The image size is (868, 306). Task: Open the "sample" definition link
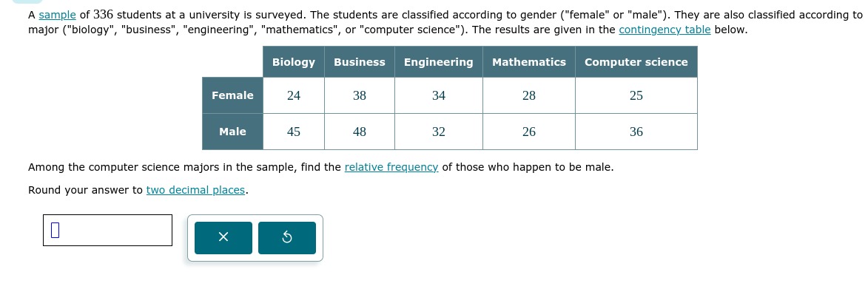point(58,15)
